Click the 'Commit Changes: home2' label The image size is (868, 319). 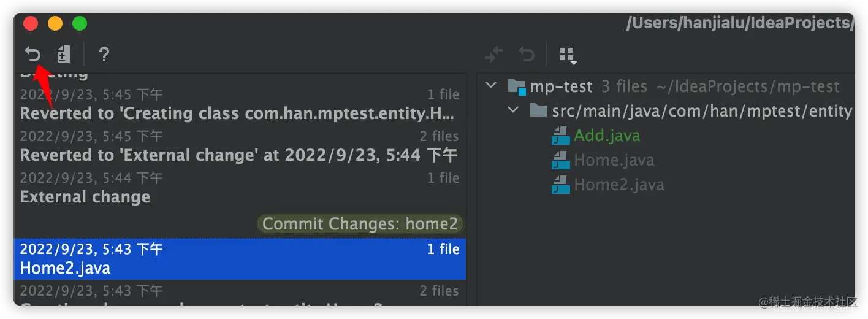point(360,224)
